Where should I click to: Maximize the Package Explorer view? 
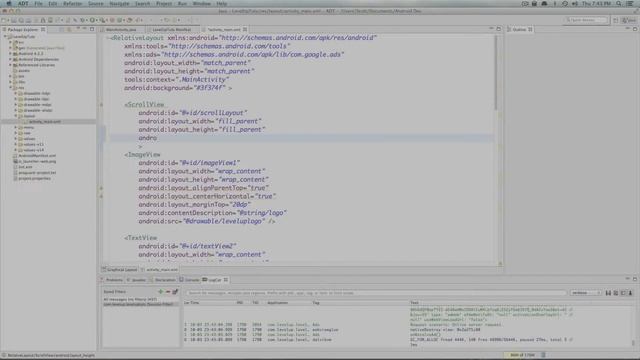[92, 29]
